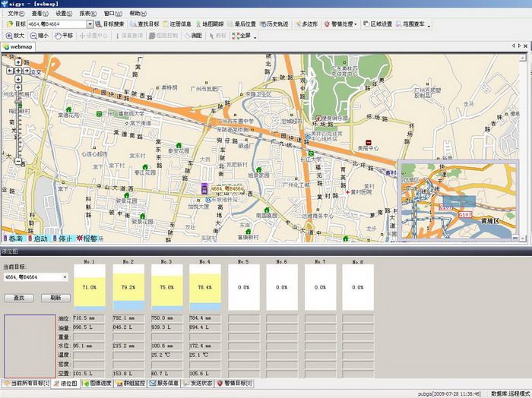Click the red 美居中心 POI icon on map
The height and width of the screenshot is (398, 532).
point(369,142)
